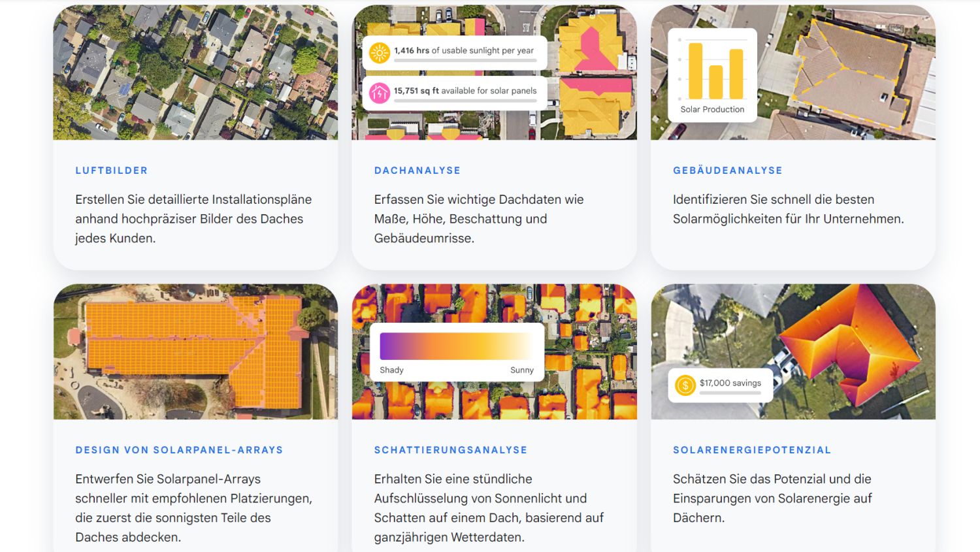The height and width of the screenshot is (552, 980).
Task: Click the gold dollar coin savings icon
Action: pos(685,385)
